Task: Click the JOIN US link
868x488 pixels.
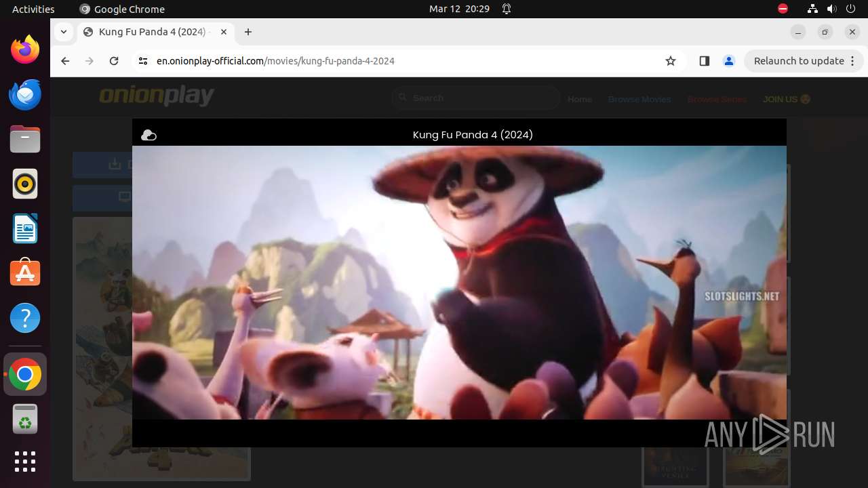Action: tap(787, 99)
